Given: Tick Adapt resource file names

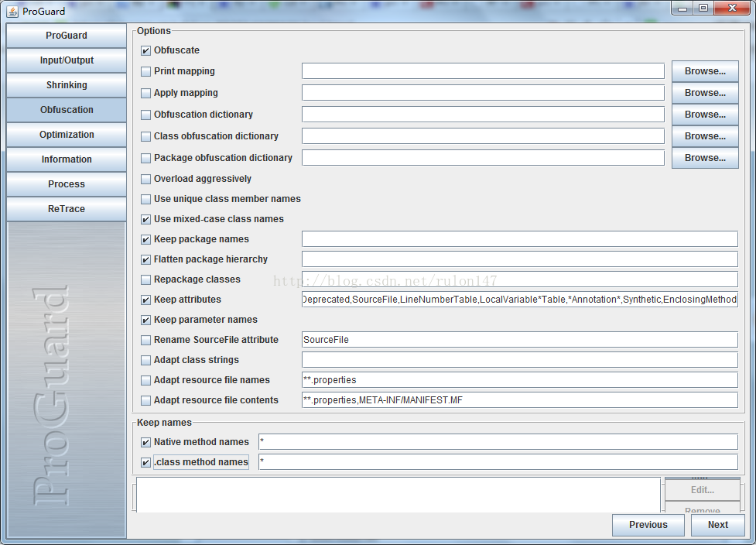Looking at the screenshot, I should click(x=145, y=381).
